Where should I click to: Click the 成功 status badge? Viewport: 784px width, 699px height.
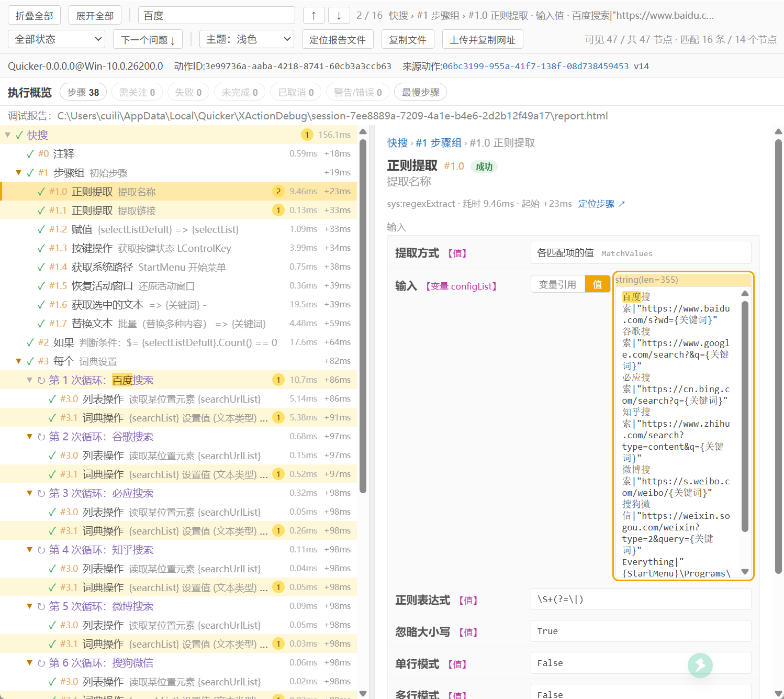484,167
